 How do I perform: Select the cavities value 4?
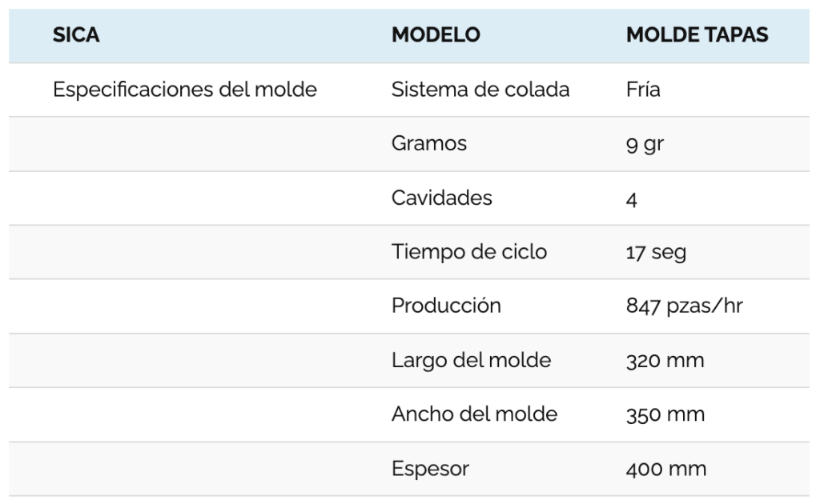point(632,198)
